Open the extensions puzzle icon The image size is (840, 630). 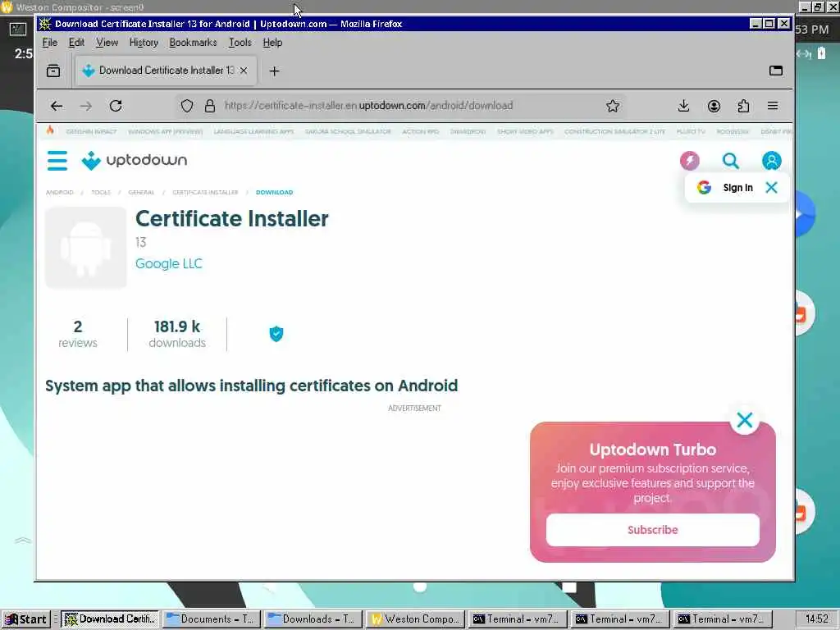[x=743, y=106]
